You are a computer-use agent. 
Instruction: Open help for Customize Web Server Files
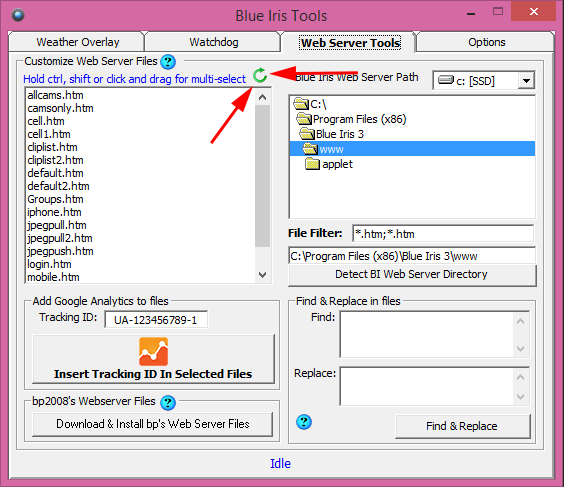[168, 62]
